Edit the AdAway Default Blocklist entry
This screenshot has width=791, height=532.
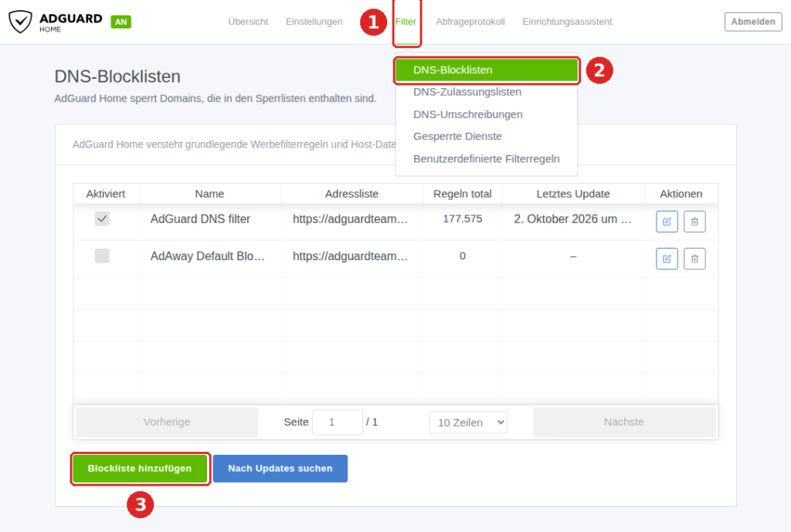(667, 259)
